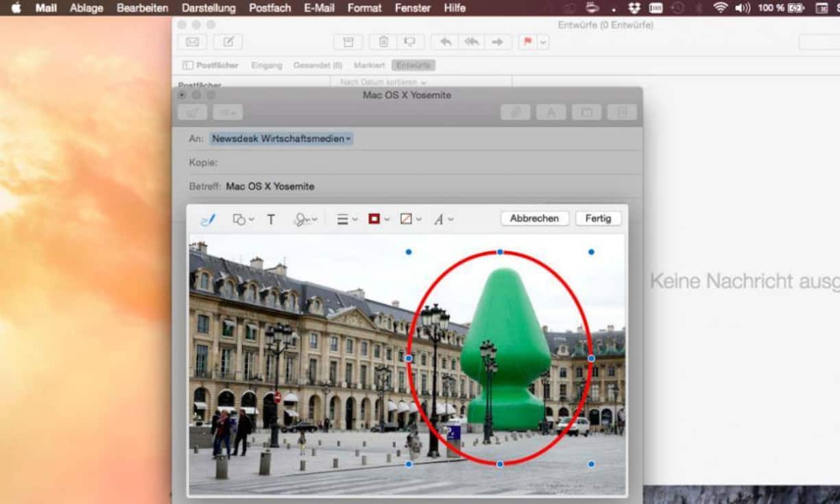Flag the message with the red flag
The height and width of the screenshot is (504, 840).
[527, 42]
